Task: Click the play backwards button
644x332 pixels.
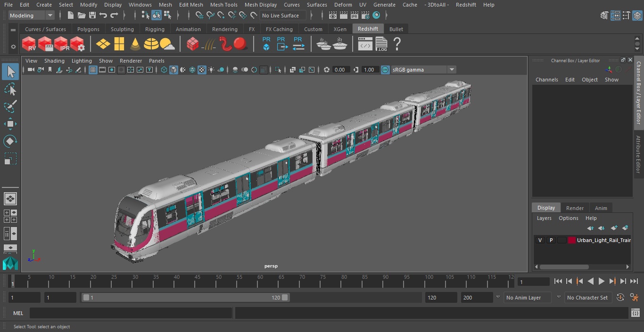Action: (590, 281)
